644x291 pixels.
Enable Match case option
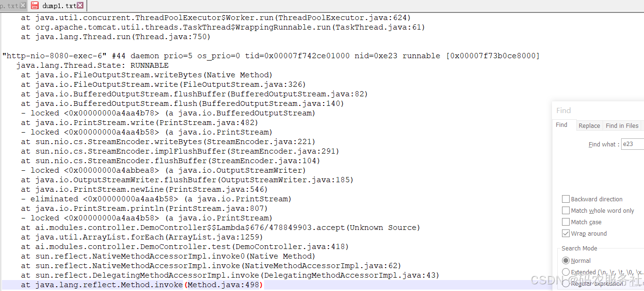pos(566,222)
